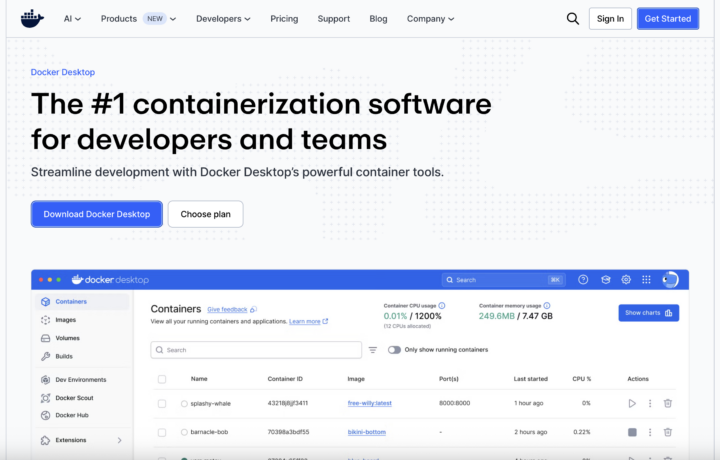Click the Docker Scout icon
720x460 pixels.
[45, 398]
